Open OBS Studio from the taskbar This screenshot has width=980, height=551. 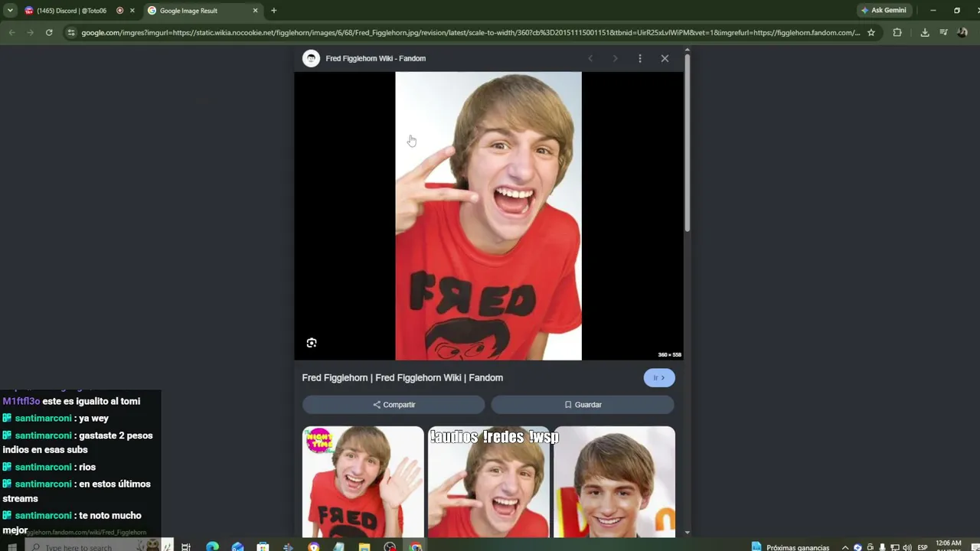click(x=390, y=547)
